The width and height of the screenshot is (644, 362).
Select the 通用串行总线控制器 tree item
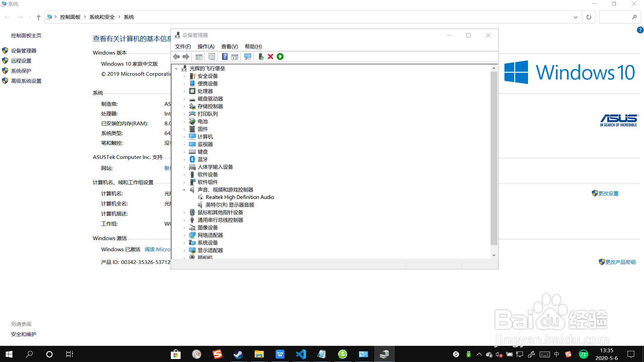point(220,220)
